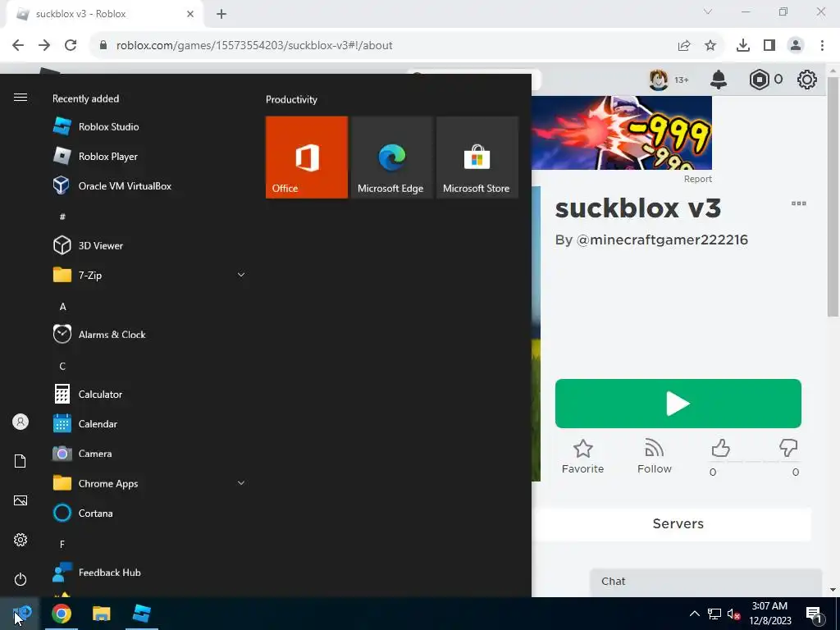Favorite the suckblox v3 game
The image size is (840, 630).
click(582, 457)
